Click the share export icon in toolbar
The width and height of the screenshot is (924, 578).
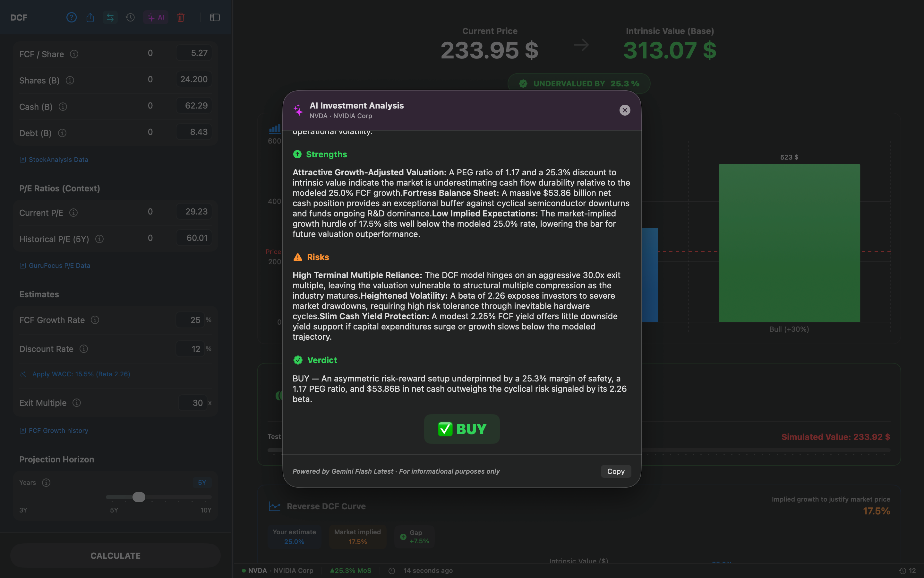pyautogui.click(x=90, y=17)
